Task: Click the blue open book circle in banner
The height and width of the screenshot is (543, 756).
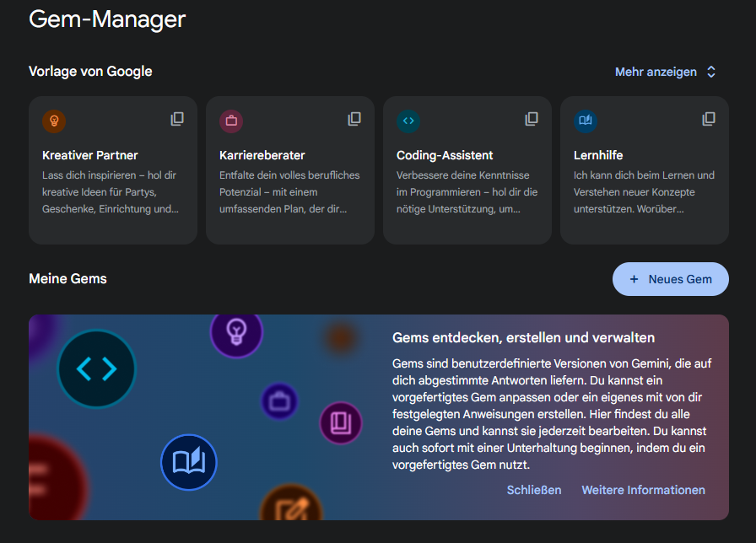Action: click(189, 462)
